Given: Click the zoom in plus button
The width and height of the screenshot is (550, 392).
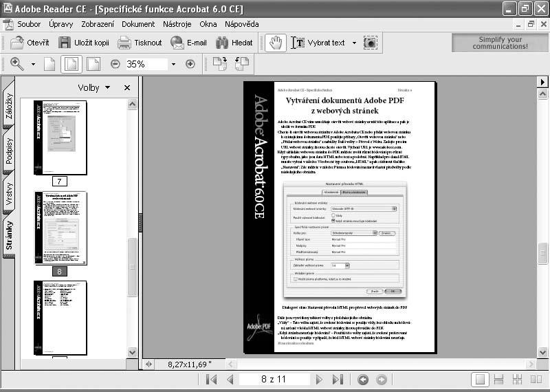Looking at the screenshot, I should click(x=190, y=64).
